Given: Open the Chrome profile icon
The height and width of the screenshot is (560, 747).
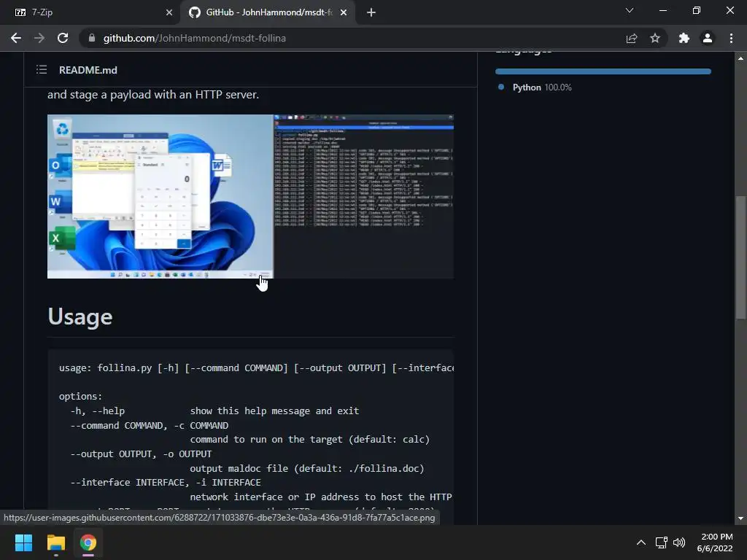Looking at the screenshot, I should (708, 38).
